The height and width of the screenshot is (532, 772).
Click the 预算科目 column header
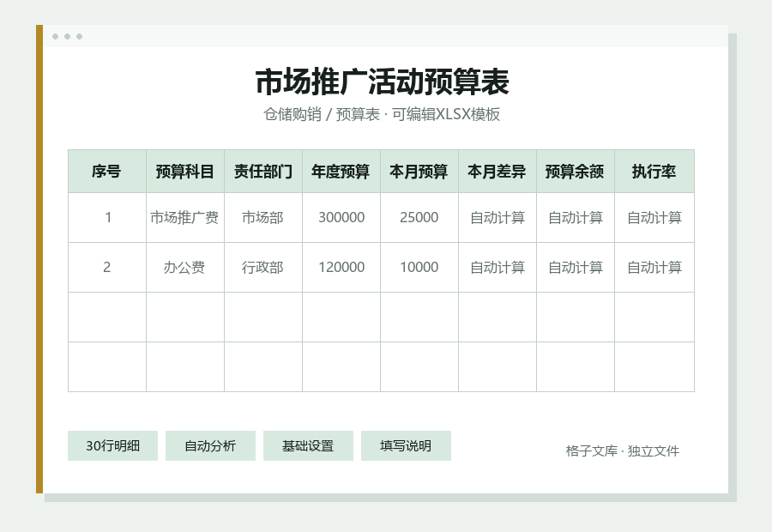[x=185, y=172]
